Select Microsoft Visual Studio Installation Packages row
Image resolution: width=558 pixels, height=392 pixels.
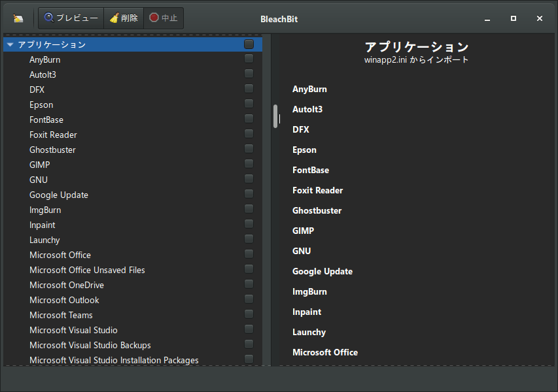133,359
